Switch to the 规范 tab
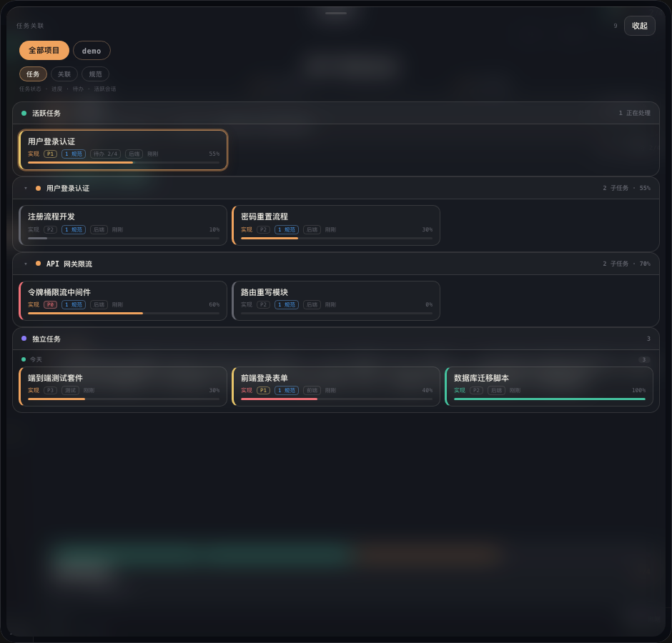This screenshot has height=643, width=672. pos(96,74)
